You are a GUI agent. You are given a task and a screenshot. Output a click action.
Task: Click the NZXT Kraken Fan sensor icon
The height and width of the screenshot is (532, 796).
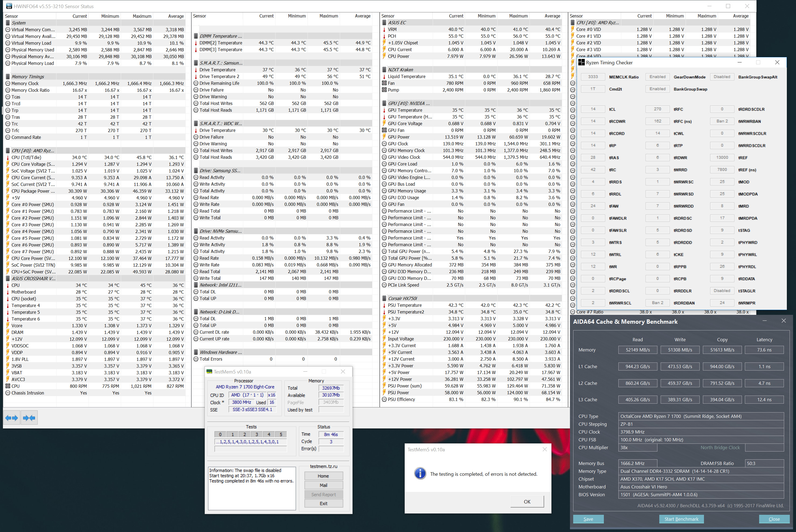[x=384, y=83]
